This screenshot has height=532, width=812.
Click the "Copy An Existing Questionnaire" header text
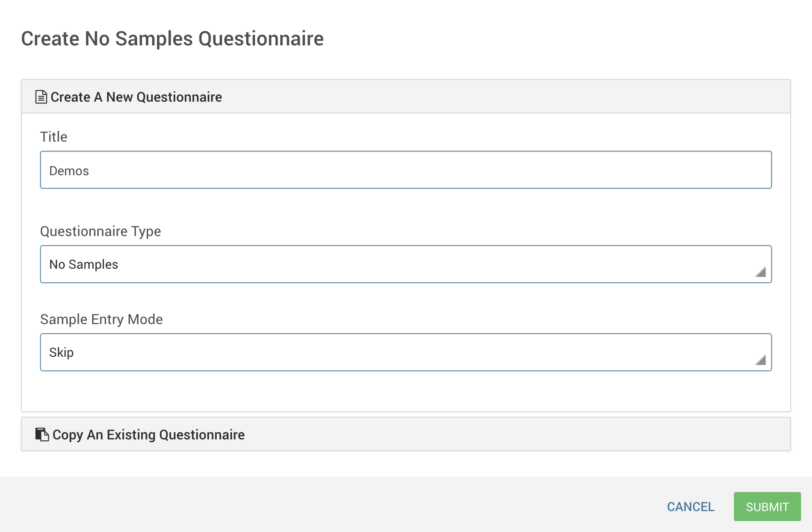pos(149,435)
